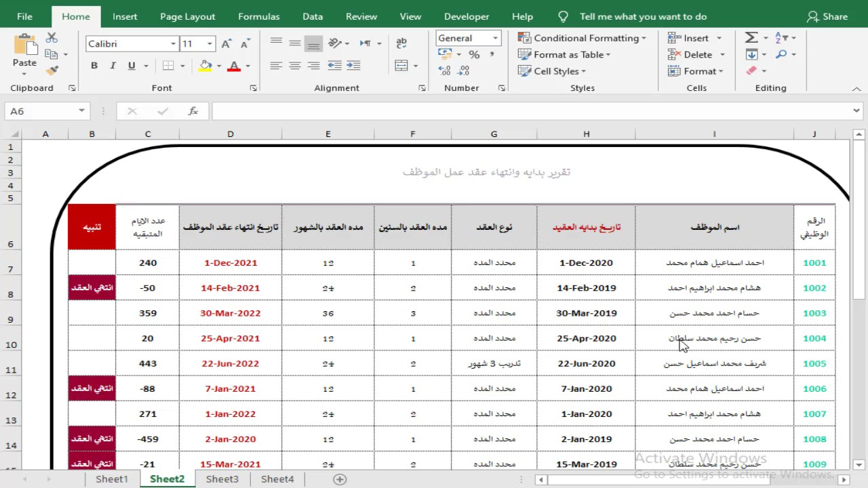Switch to the Page Layout tab
868x488 pixels.
tap(188, 16)
